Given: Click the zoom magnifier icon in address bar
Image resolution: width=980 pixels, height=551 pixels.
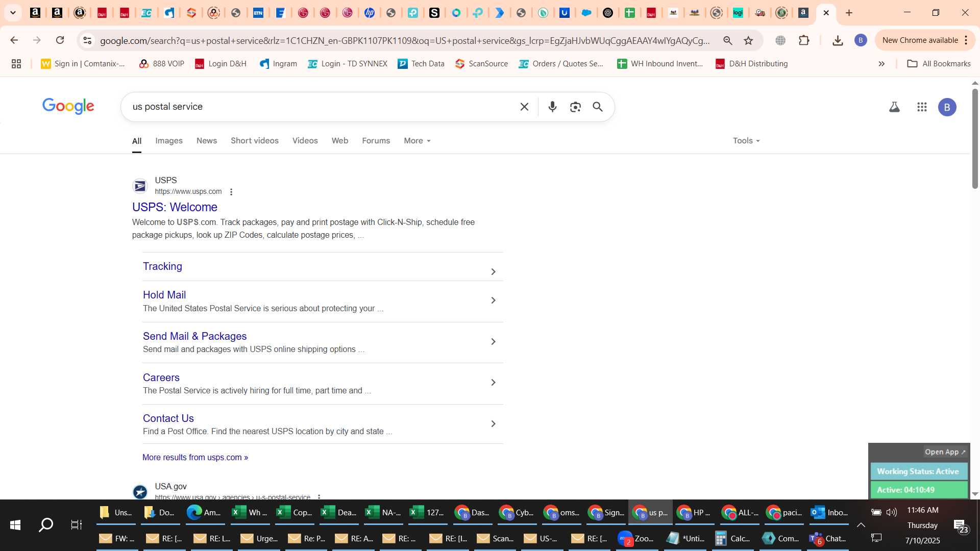Looking at the screenshot, I should [728, 40].
